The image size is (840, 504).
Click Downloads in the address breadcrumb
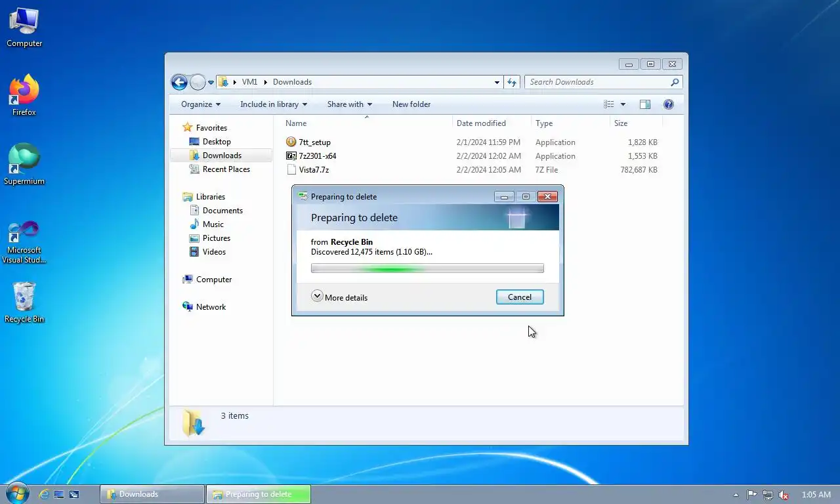tap(292, 82)
